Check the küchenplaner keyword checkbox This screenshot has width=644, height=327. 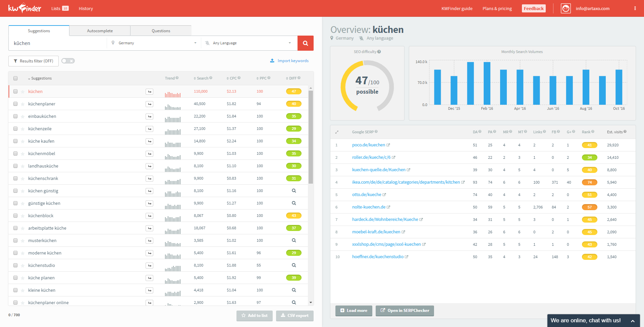click(x=15, y=104)
